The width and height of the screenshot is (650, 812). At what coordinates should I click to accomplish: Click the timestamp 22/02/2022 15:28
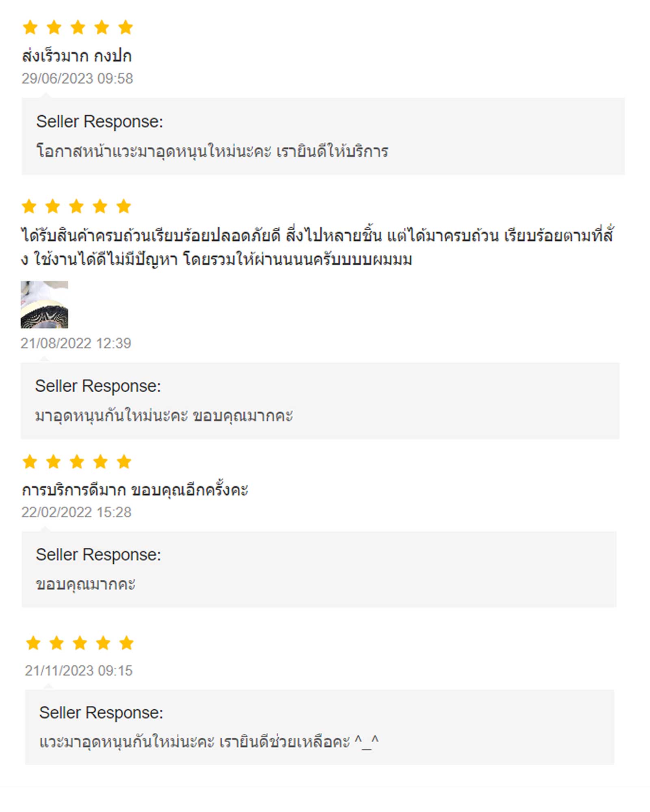coord(76,512)
